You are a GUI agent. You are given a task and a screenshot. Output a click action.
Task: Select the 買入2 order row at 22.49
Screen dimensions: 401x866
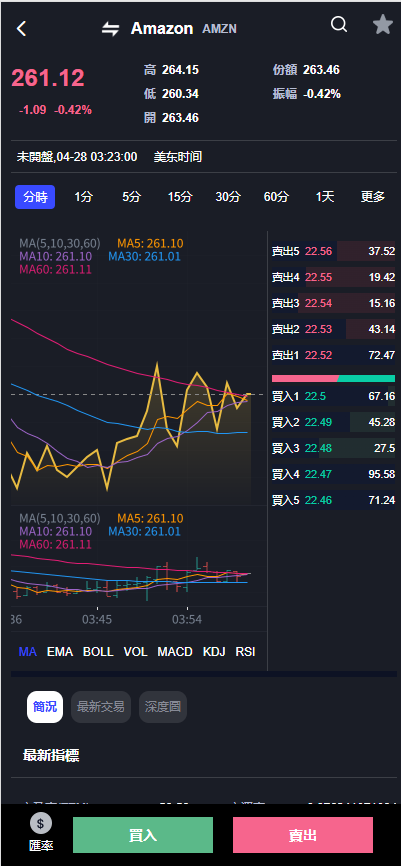coord(333,422)
